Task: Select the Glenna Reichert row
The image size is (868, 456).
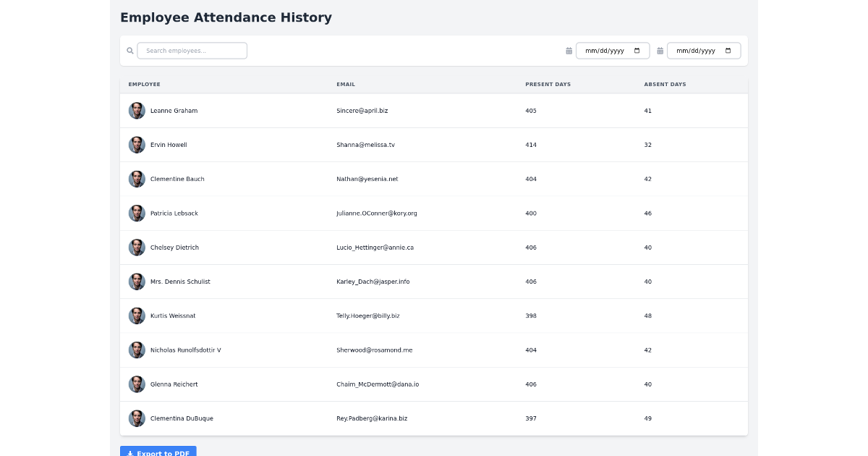Action: (x=434, y=384)
